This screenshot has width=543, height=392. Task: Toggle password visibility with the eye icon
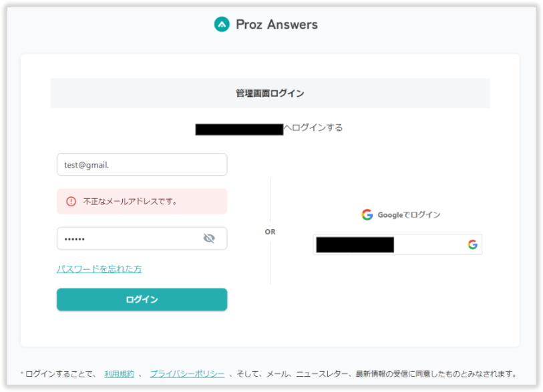[209, 238]
